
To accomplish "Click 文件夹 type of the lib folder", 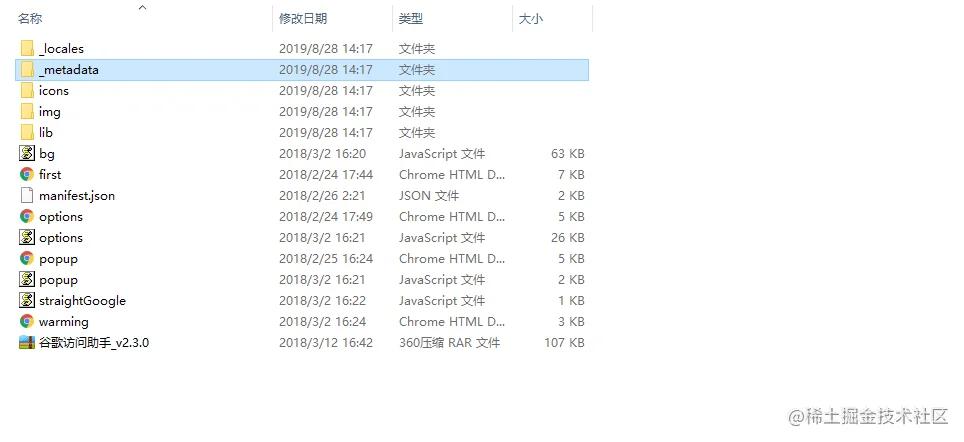I will [x=417, y=132].
